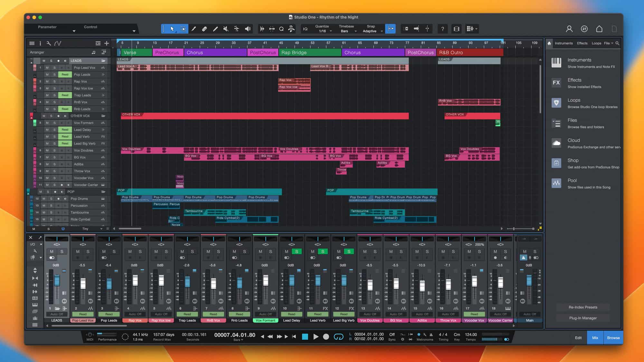This screenshot has width=644, height=362.
Task: Open the Pool browser icon
Action: 556,183
